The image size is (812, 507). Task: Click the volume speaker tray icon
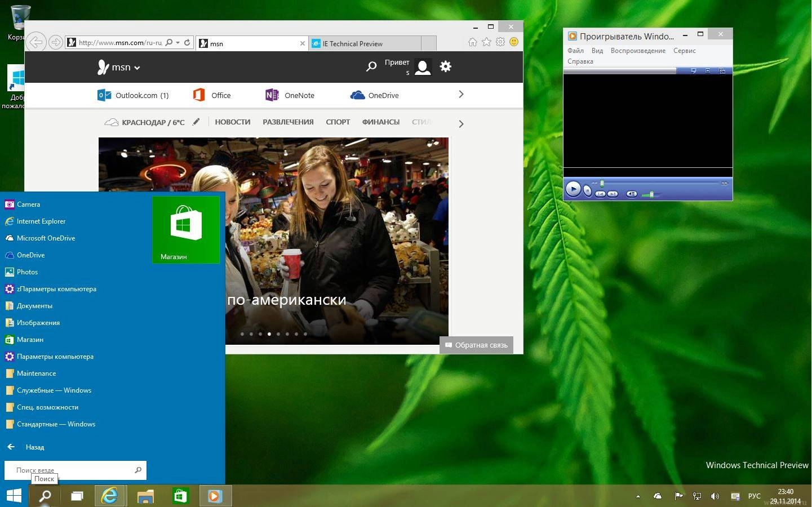pos(715,496)
